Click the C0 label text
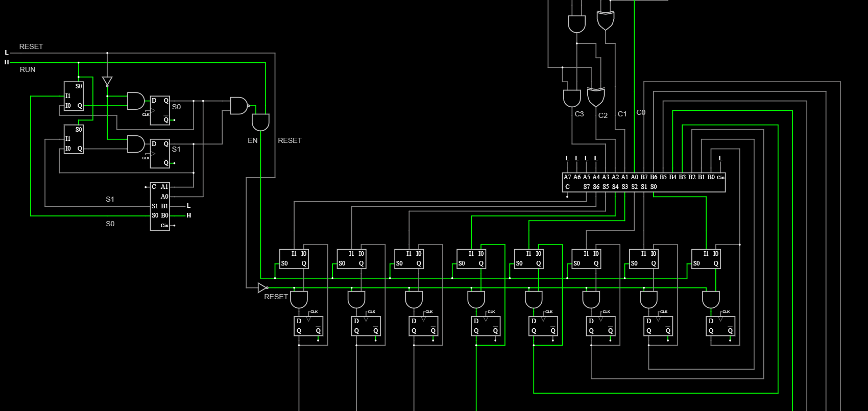 (641, 112)
